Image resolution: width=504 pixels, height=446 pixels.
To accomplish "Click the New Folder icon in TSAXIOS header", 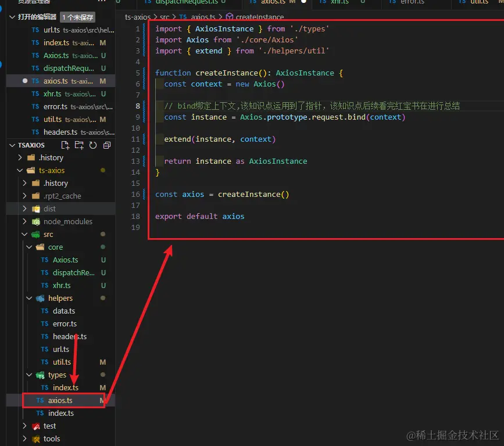I will [78, 145].
